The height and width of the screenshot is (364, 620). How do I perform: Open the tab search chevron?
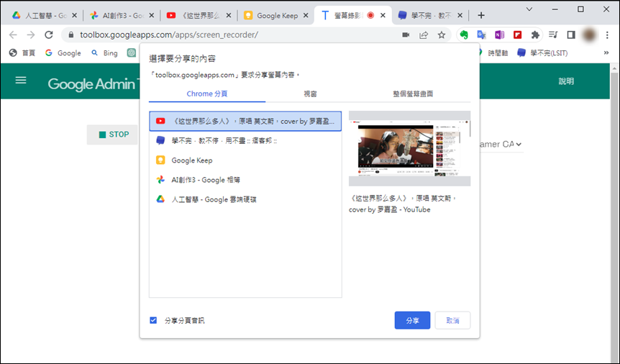tap(529, 9)
